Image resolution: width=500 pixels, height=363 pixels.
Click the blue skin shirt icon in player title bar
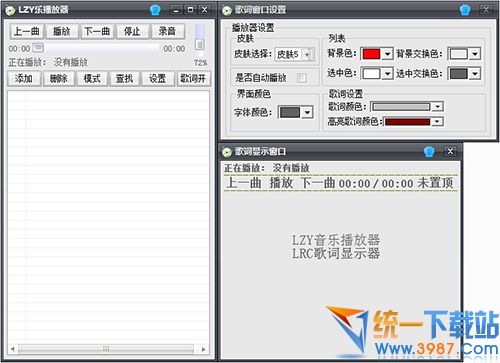pos(155,10)
